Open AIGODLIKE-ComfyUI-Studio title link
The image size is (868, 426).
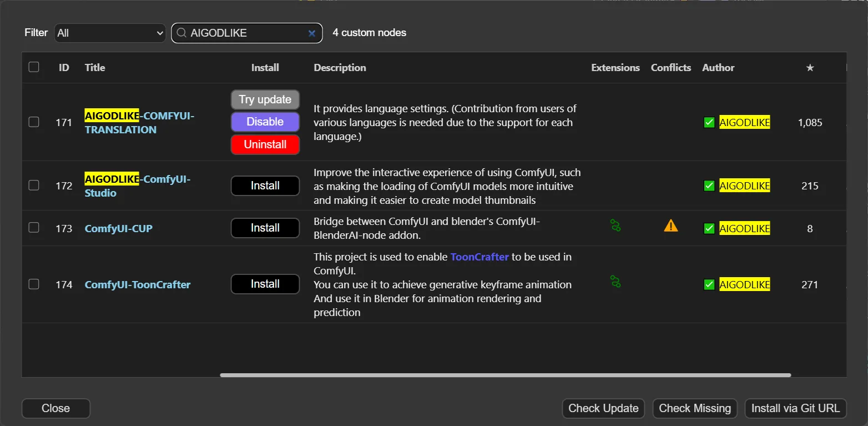click(x=138, y=186)
